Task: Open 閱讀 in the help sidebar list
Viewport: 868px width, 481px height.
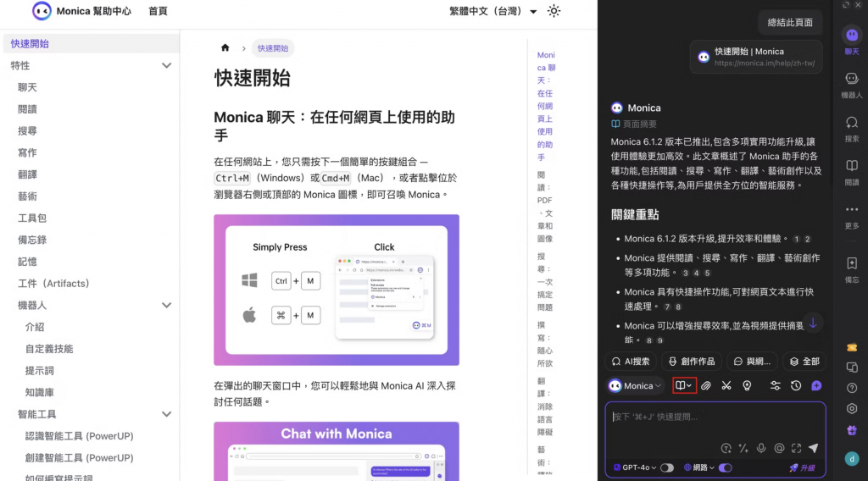Action: 27,109
